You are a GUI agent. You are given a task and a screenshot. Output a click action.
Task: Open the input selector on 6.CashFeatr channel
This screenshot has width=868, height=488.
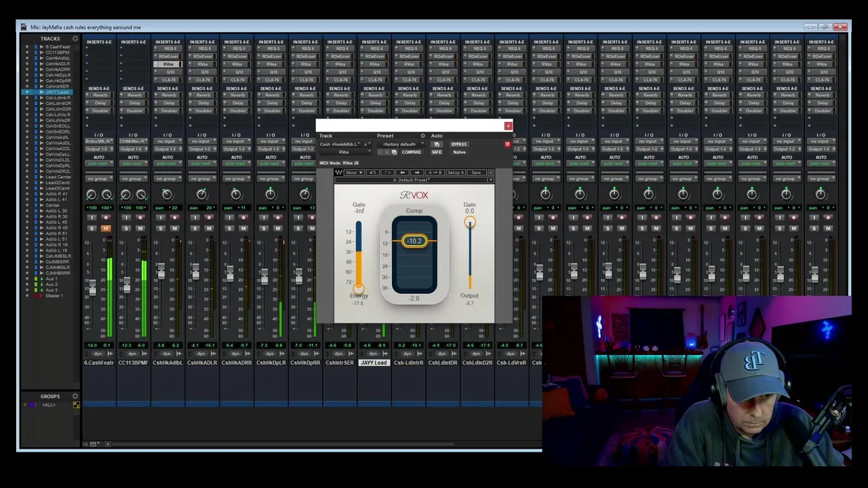click(x=99, y=141)
